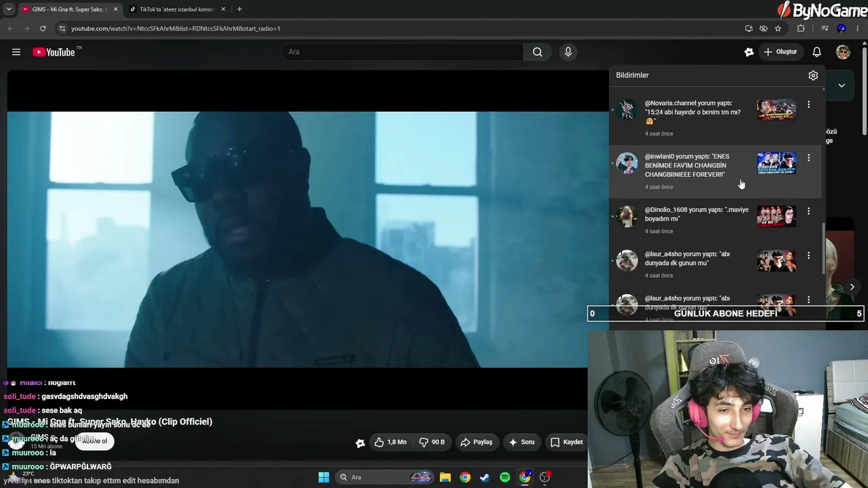Save video with Kaydet button

point(567,443)
